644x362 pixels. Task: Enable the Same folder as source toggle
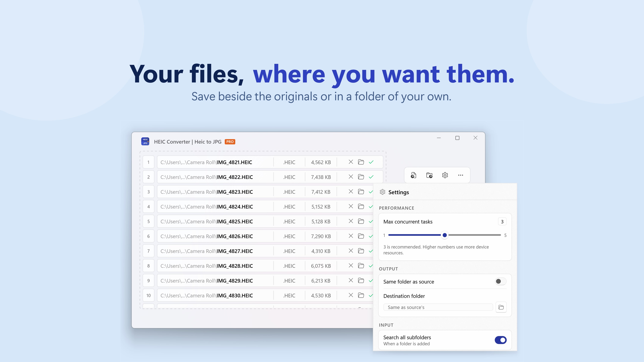point(500,282)
